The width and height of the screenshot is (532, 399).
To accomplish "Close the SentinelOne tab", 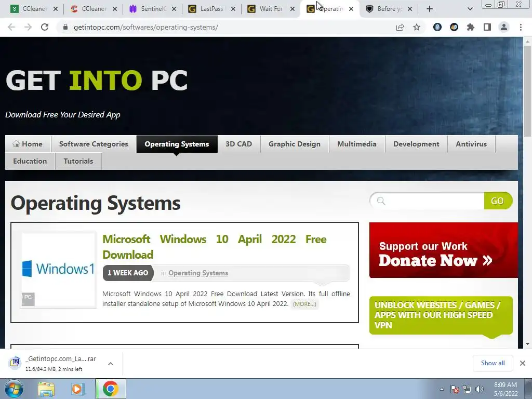I will [174, 9].
